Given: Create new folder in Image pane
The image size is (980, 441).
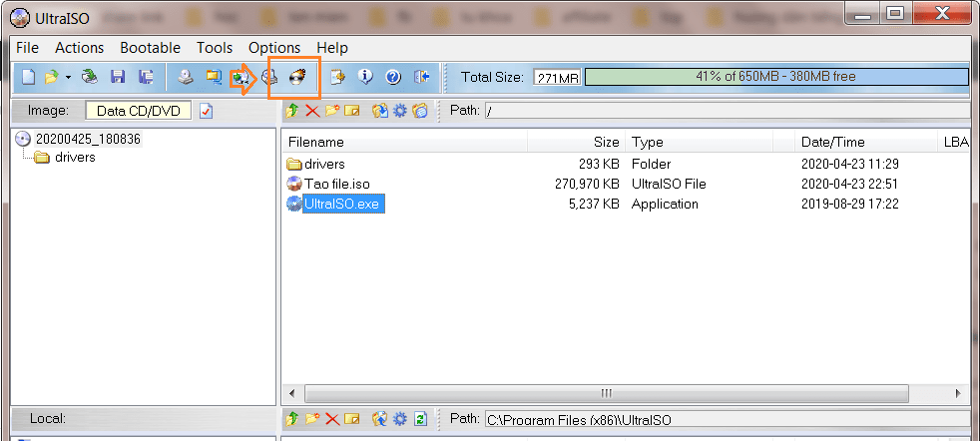Looking at the screenshot, I should 332,111.
